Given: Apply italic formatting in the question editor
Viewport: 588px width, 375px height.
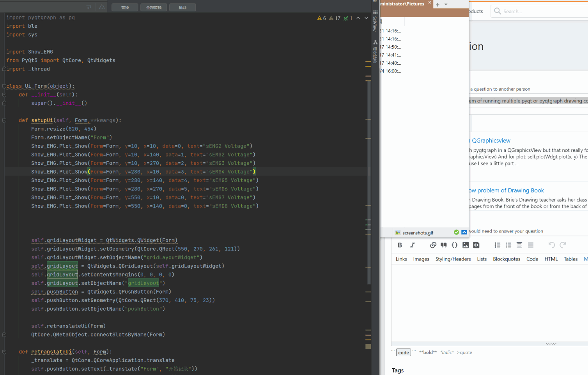Looking at the screenshot, I should click(412, 245).
